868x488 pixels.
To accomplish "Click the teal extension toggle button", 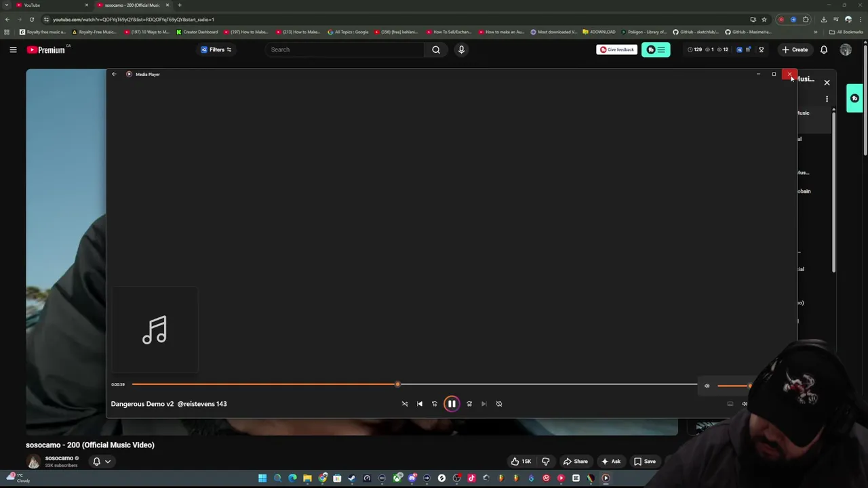I will 656,49.
